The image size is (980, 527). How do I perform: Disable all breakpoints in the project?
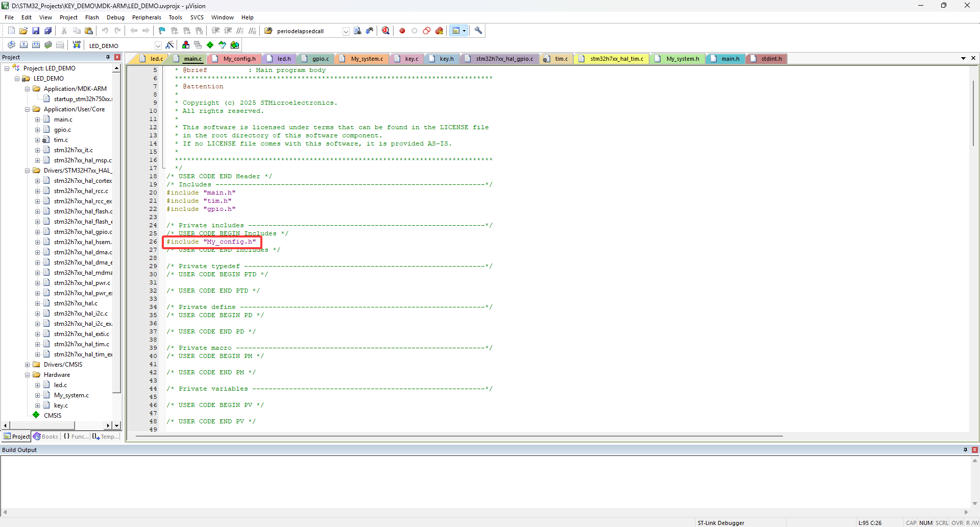click(x=426, y=31)
